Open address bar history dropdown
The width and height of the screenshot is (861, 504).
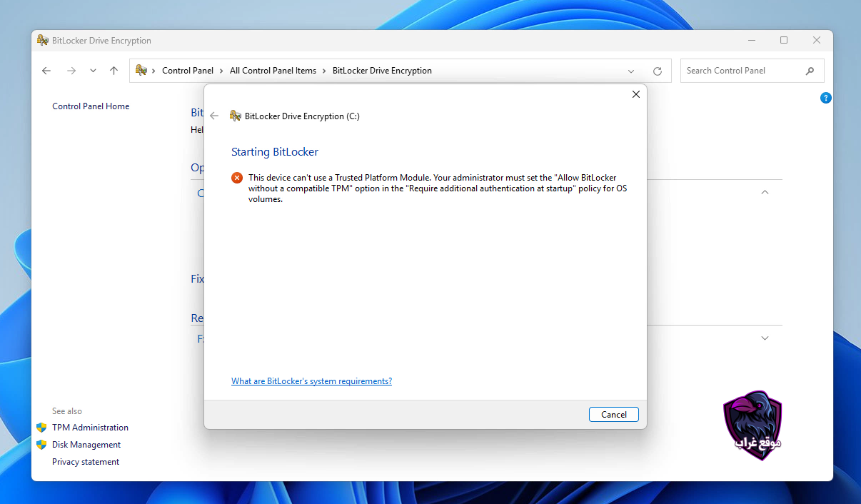631,71
